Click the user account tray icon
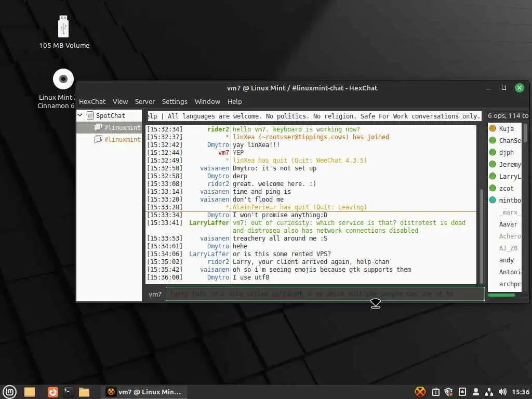 (476, 392)
